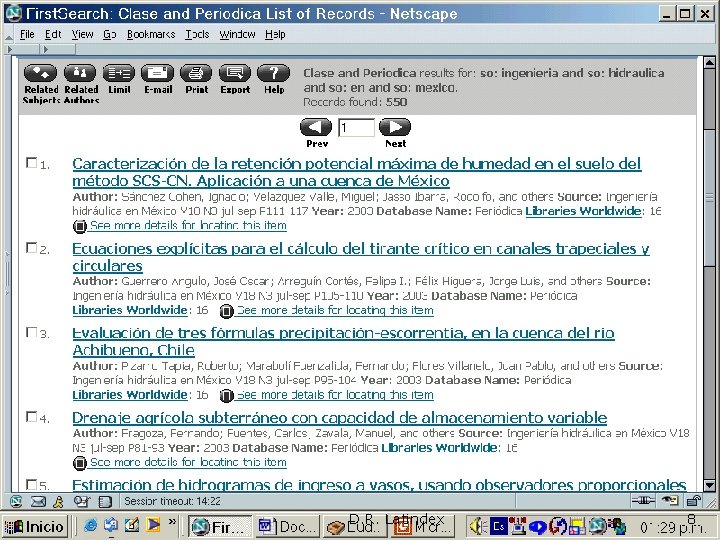Click 'See more details' link for record 3

coord(335,395)
